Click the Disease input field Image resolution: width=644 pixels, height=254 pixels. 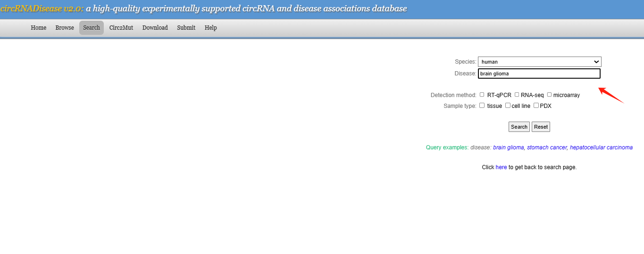(539, 74)
